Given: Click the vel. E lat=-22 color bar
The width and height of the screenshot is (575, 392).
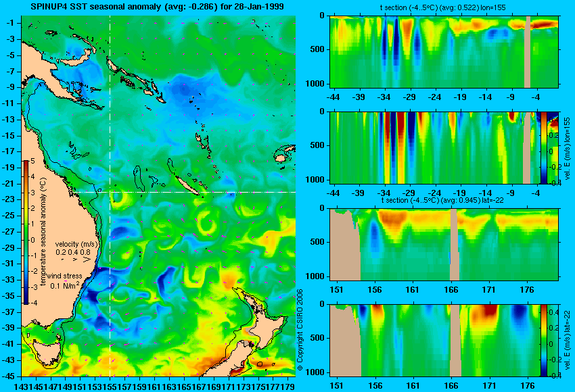Looking at the screenshot, I should pos(543,341).
